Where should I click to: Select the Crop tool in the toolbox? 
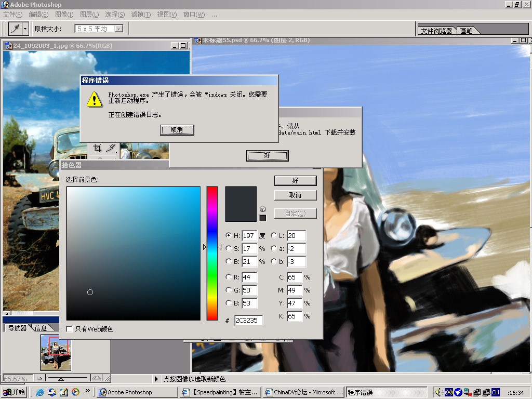[97, 148]
